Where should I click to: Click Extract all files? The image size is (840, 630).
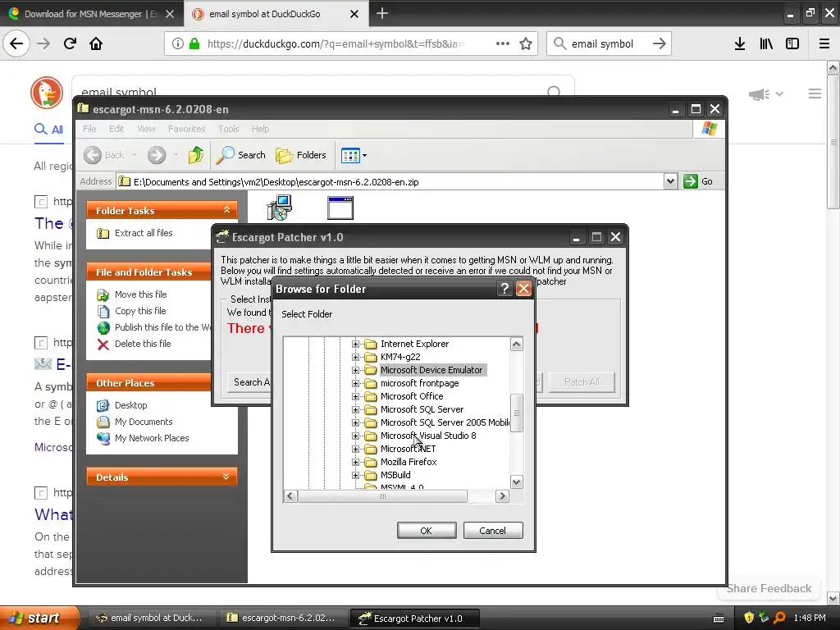click(x=144, y=233)
